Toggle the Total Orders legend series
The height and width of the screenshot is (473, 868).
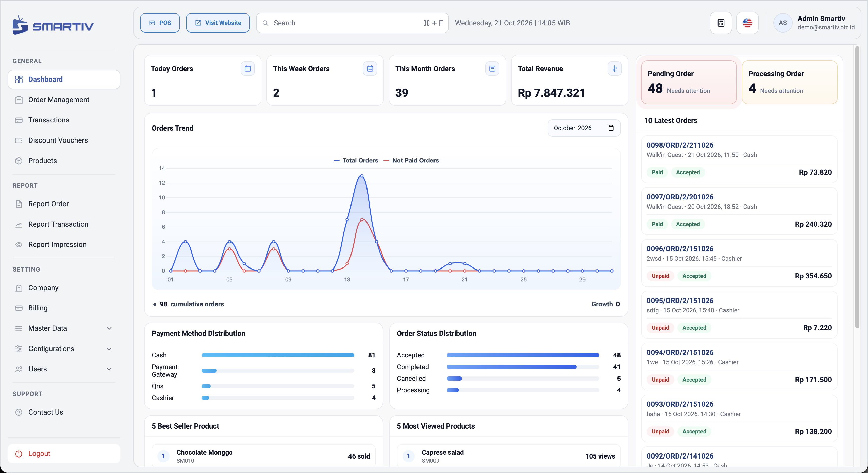[x=356, y=160]
